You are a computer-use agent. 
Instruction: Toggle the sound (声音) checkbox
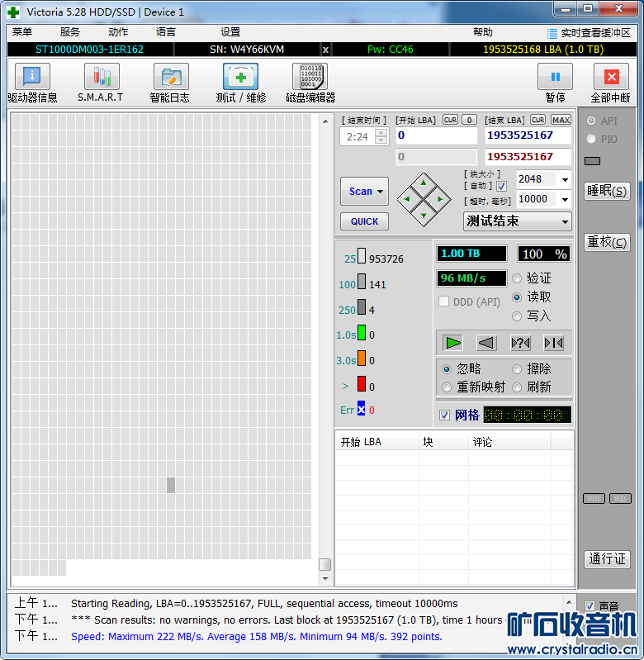(590, 605)
